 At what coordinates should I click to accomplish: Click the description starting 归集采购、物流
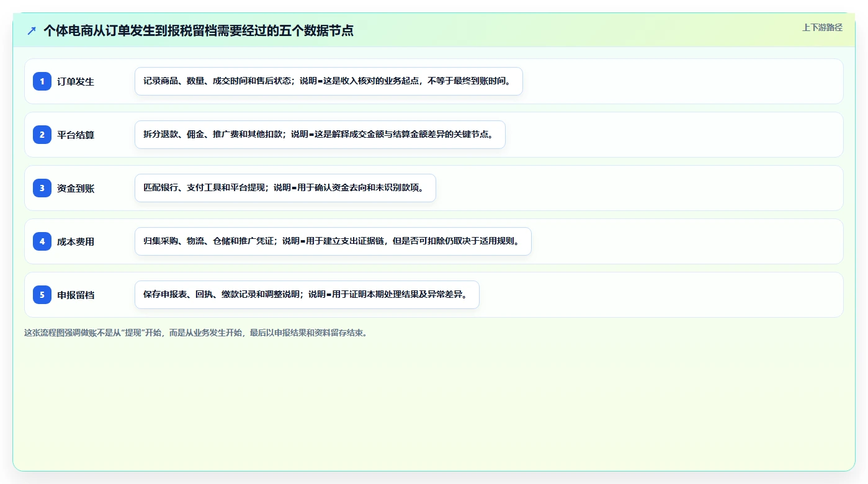pyautogui.click(x=333, y=241)
